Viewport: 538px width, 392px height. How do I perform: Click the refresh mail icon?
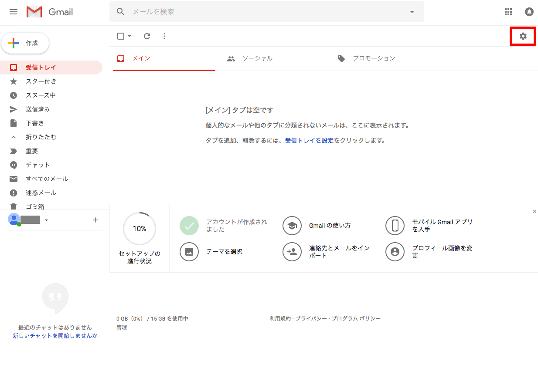coord(147,36)
